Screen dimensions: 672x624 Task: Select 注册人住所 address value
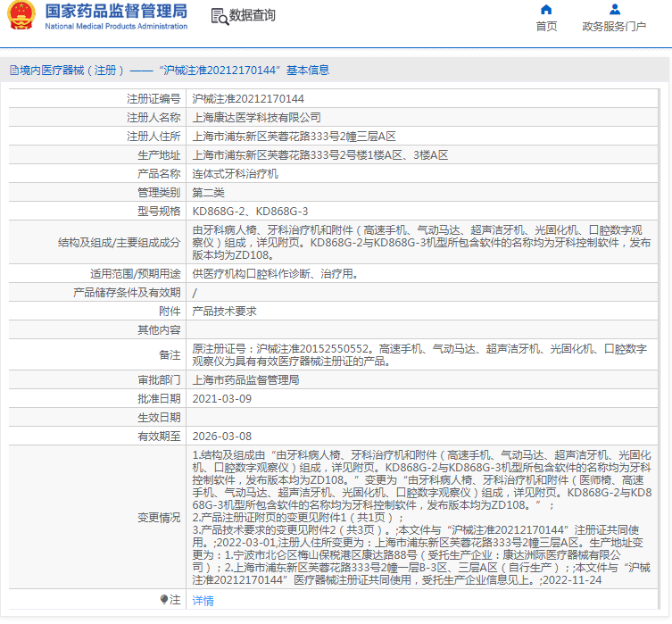tap(294, 137)
